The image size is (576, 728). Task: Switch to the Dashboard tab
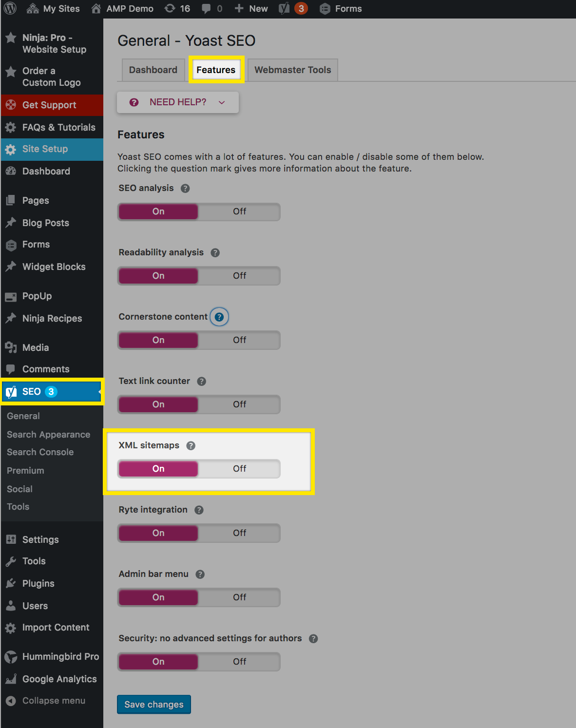tap(153, 70)
